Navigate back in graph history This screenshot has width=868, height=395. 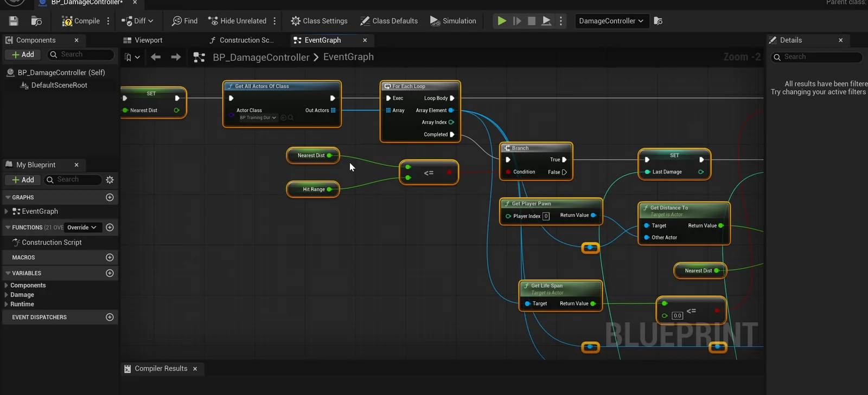point(156,57)
